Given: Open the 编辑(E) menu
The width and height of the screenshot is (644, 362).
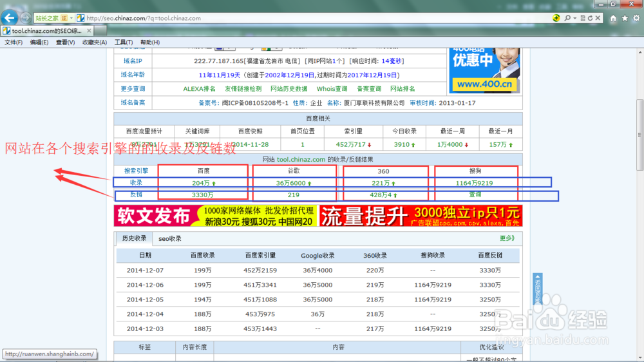Looking at the screenshot, I should coord(39,43).
